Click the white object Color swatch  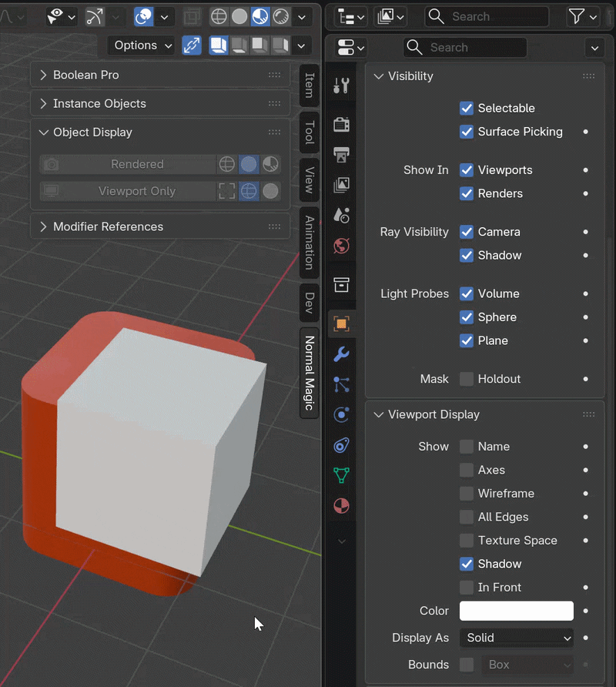point(516,611)
